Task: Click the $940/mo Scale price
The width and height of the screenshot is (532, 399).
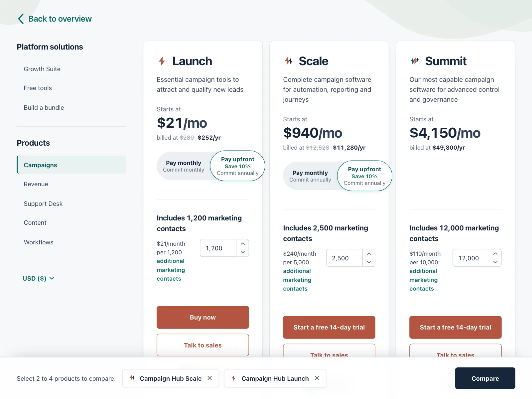Action: click(x=313, y=133)
